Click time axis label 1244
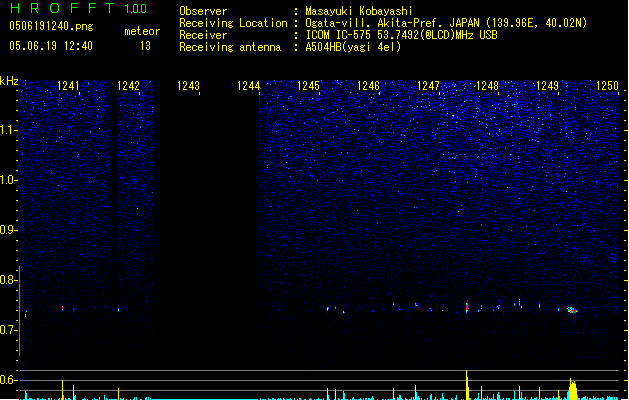The image size is (629, 400). [x=248, y=86]
